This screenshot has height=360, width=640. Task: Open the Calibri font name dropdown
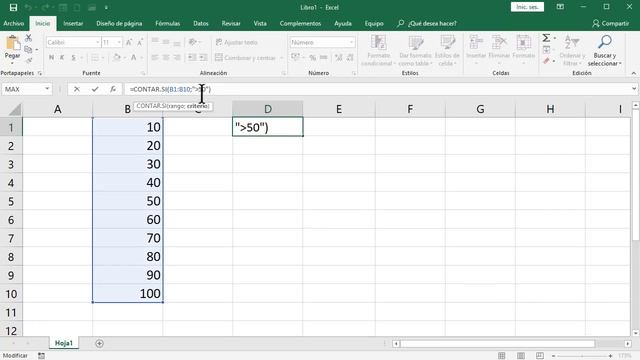coord(98,42)
